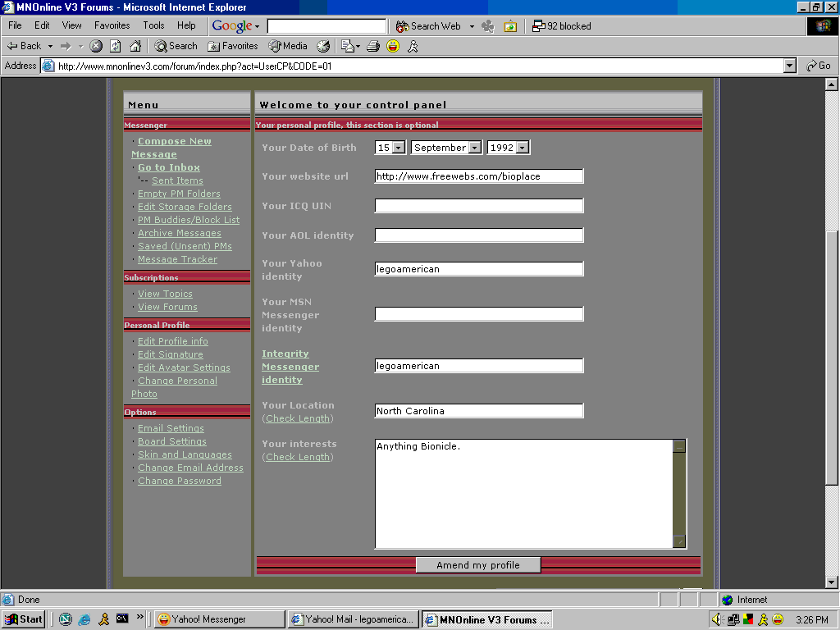Screen dimensions: 840x630
Task: Refresh the page using the Refresh icon
Action: pos(114,46)
